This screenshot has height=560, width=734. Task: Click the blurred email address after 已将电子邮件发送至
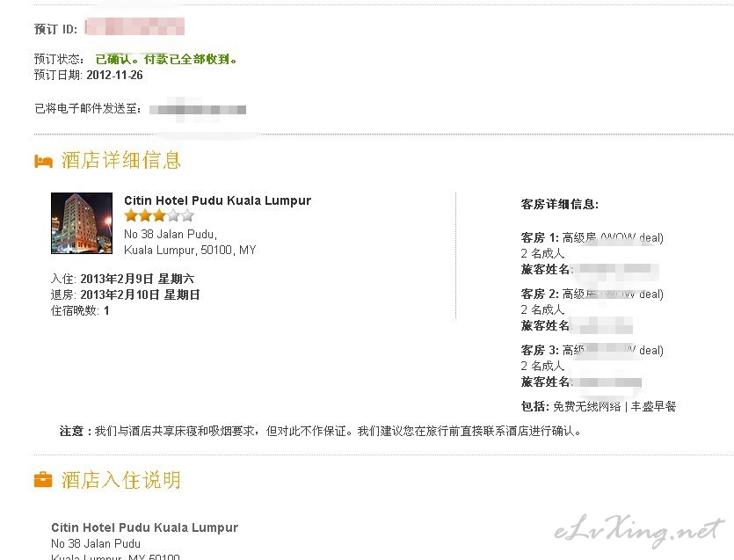point(198,110)
